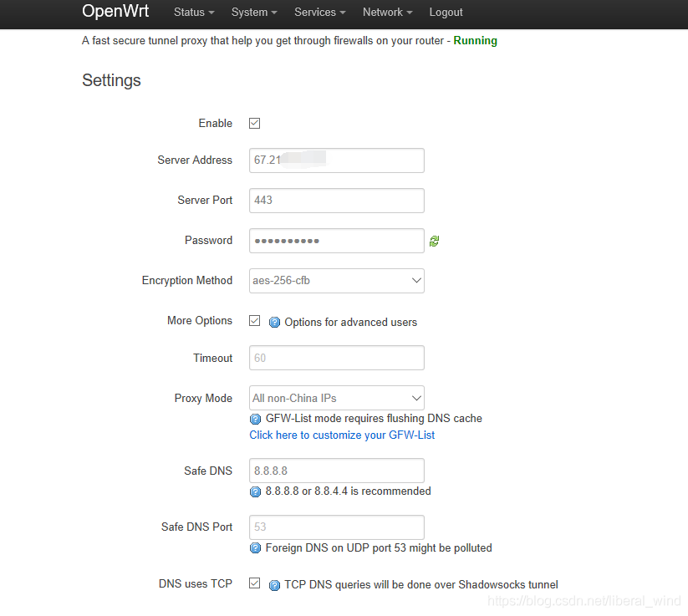Image resolution: width=688 pixels, height=616 pixels.
Task: Click help icon beside GFW-List mode hint
Action: pyautogui.click(x=256, y=419)
